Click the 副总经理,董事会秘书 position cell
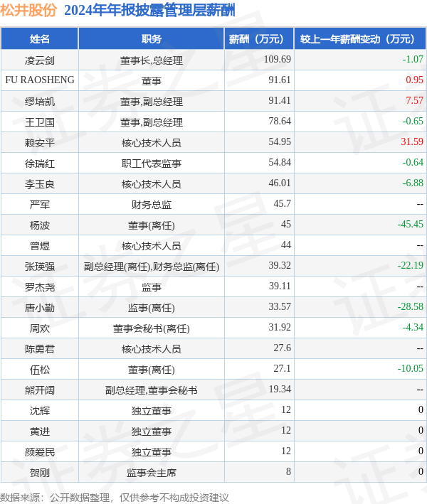This screenshot has width=427, height=504. (152, 390)
